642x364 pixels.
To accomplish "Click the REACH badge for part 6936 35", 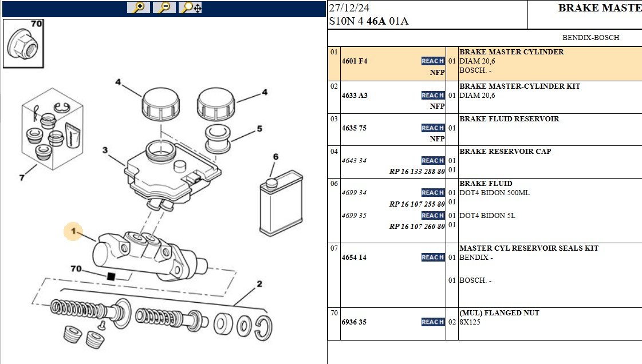I will (x=433, y=322).
